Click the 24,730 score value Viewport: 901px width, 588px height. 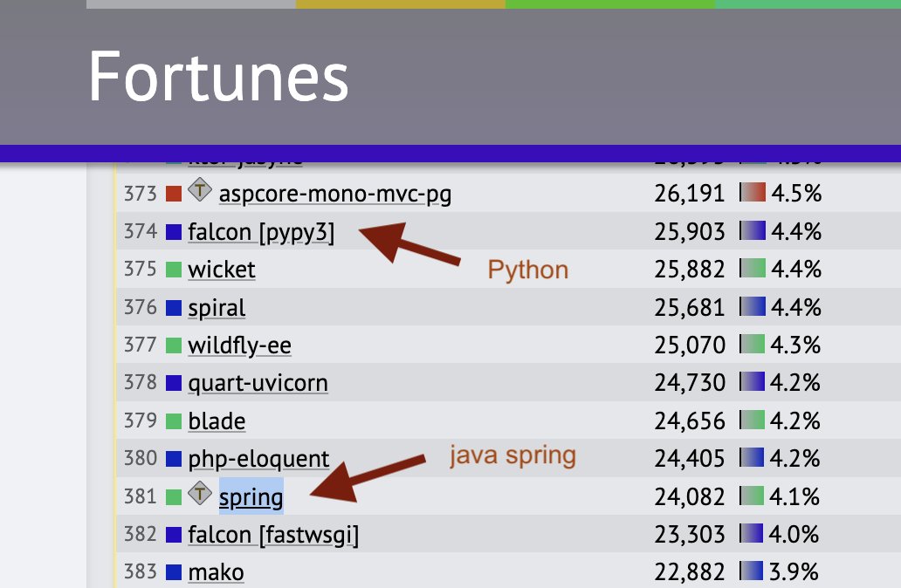(x=690, y=383)
